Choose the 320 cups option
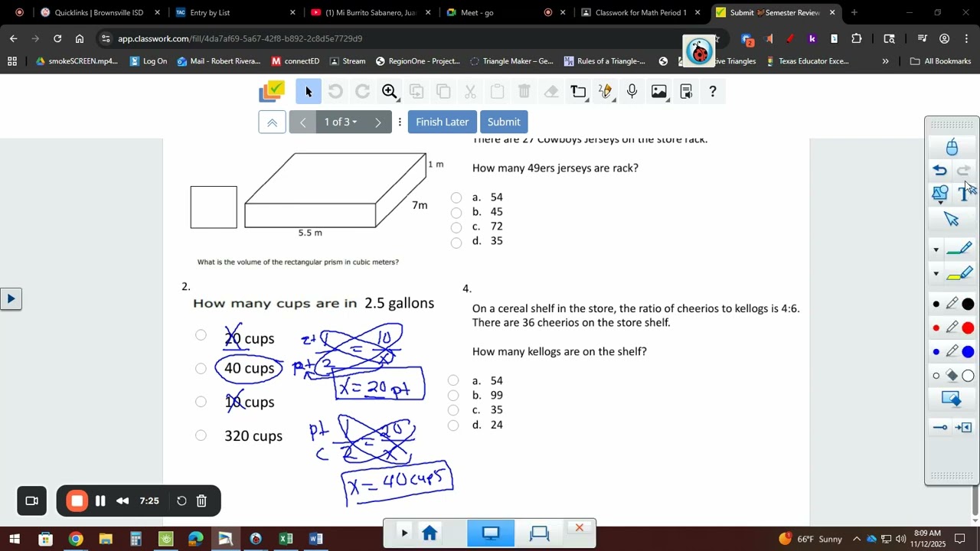The height and width of the screenshot is (551, 980). (201, 435)
